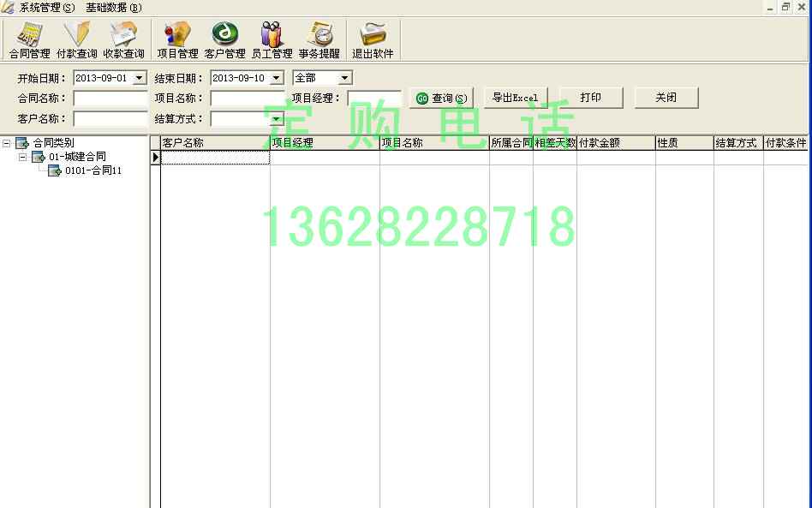Open 员工管理 employee management icon
This screenshot has height=508, width=812.
[x=272, y=39]
